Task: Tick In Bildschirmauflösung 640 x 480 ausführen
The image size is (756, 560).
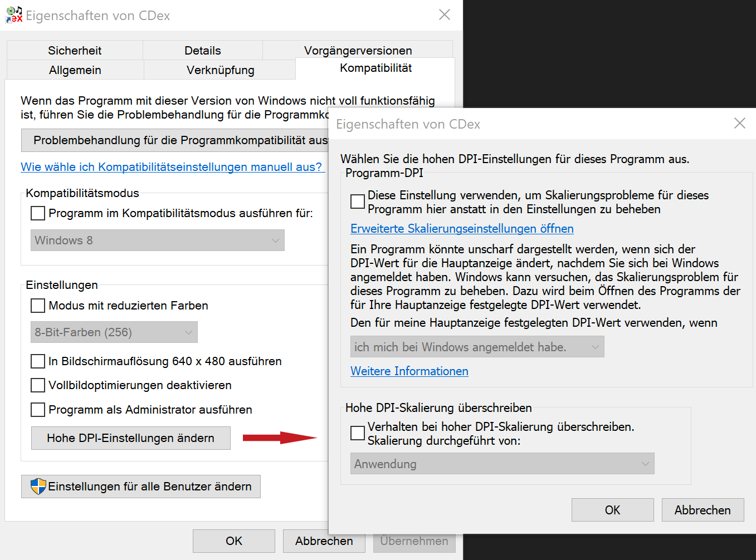Action: tap(38, 361)
